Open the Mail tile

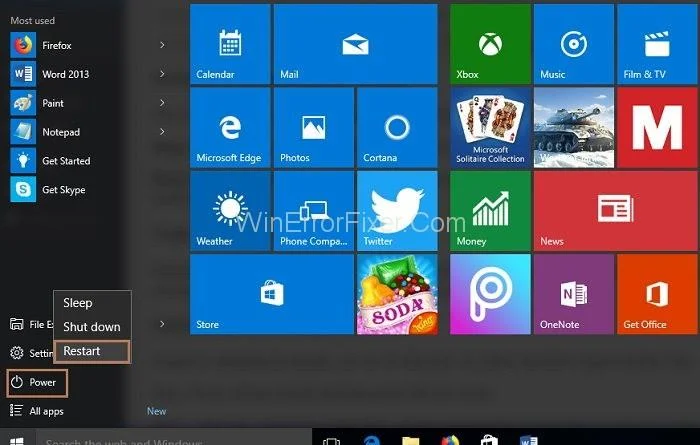click(355, 44)
